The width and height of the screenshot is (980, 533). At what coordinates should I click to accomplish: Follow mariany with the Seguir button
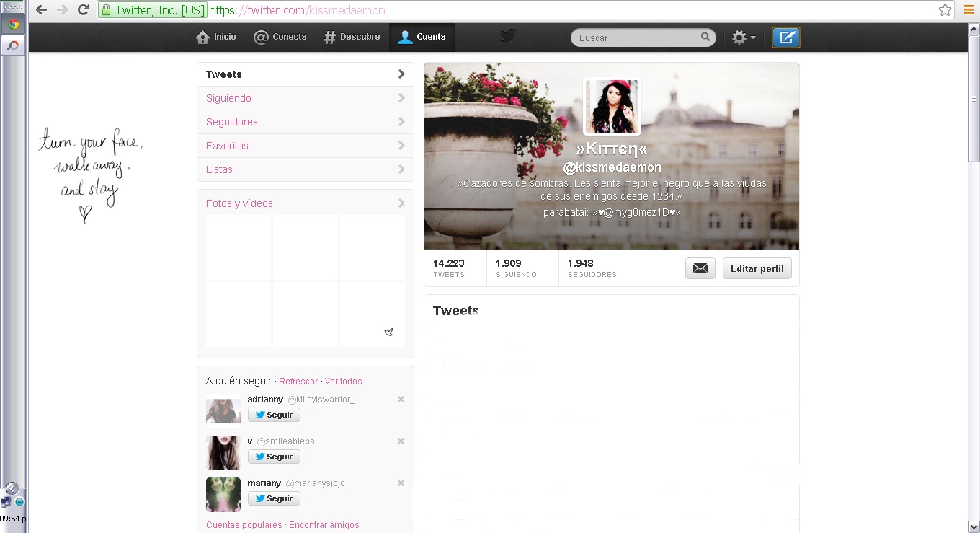pos(274,498)
